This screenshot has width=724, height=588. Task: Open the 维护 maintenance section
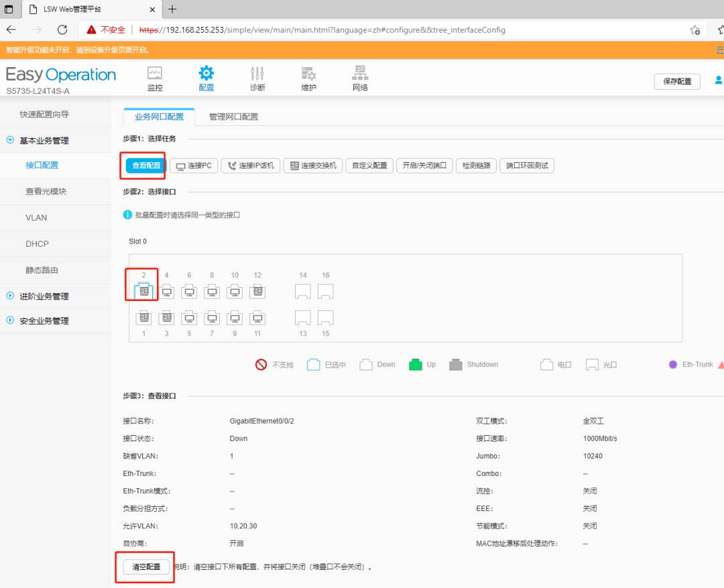click(x=308, y=78)
